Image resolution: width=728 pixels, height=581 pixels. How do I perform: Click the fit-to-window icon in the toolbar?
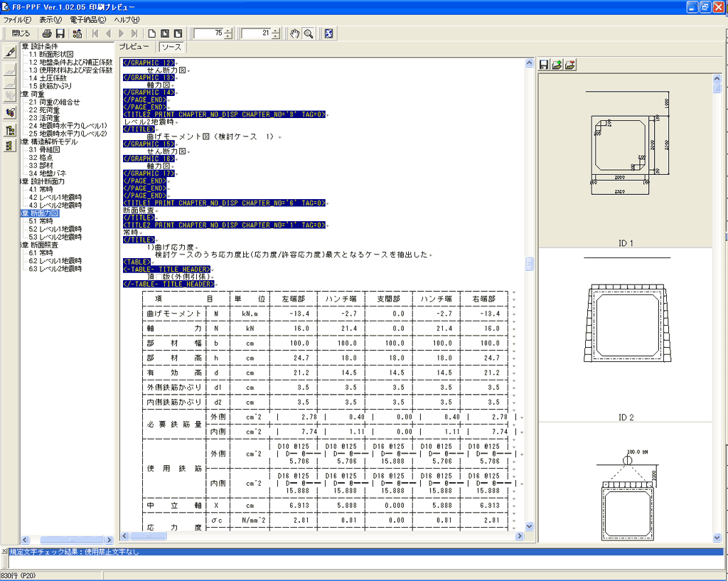coord(328,33)
